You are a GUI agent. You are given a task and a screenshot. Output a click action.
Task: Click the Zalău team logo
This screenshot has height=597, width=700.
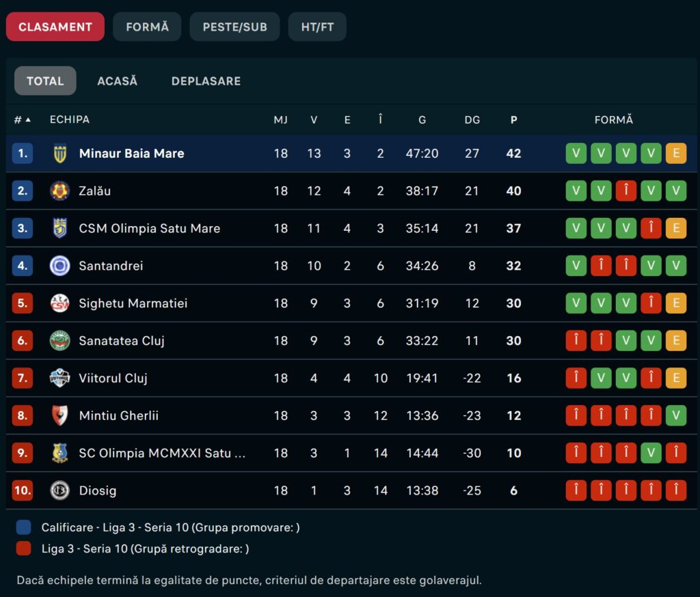(x=60, y=191)
